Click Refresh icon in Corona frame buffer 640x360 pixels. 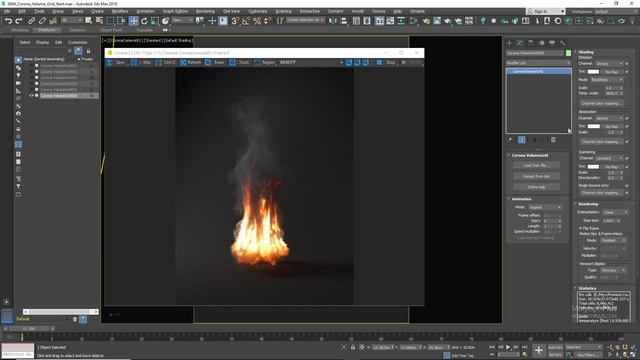[x=183, y=62]
